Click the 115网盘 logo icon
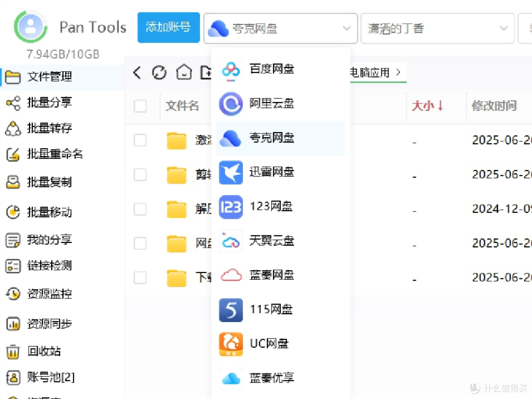532x399 pixels. click(x=231, y=310)
